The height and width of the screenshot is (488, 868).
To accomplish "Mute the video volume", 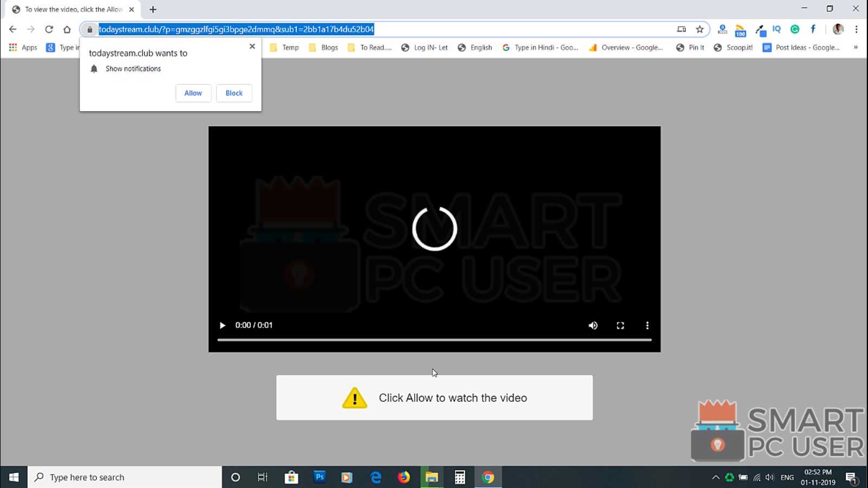I will pos(593,325).
